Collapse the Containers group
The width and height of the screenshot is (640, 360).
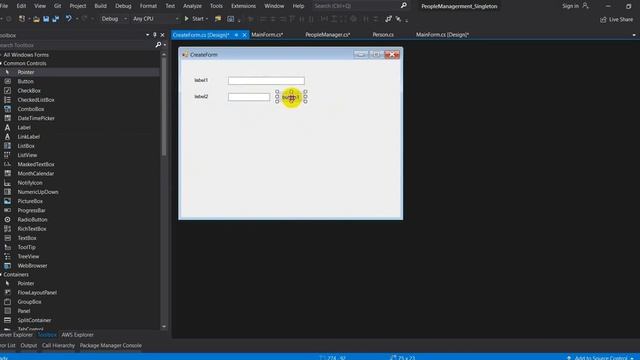[15, 275]
